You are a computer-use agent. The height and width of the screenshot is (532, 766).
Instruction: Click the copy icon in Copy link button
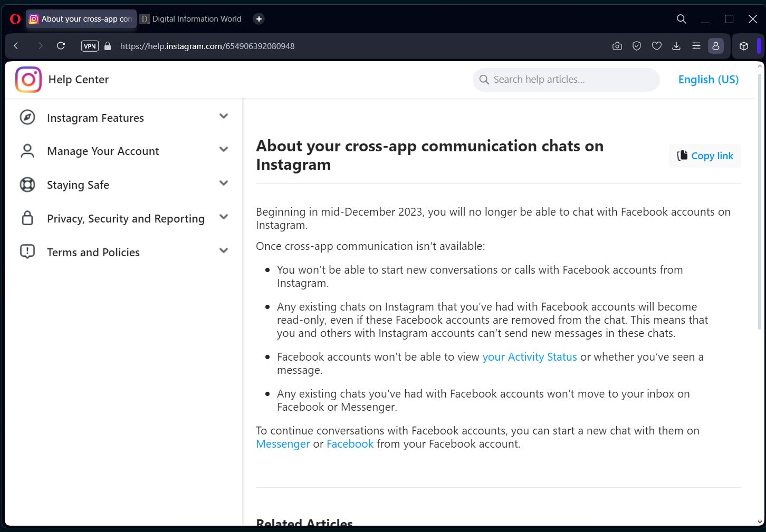(x=682, y=156)
